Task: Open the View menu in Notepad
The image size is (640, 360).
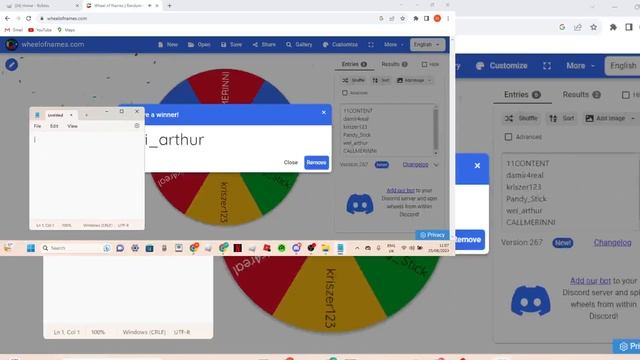Action: 72,126
